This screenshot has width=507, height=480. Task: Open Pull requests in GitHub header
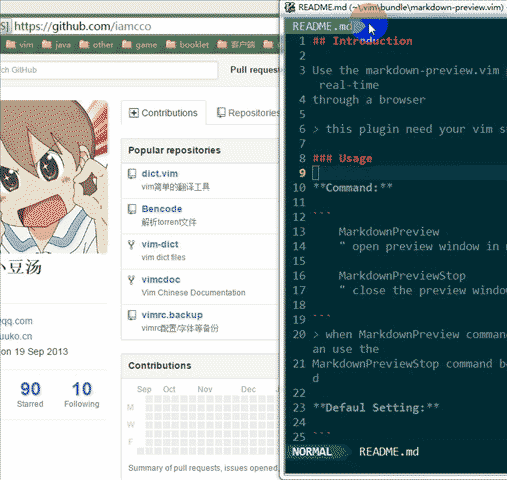255,70
